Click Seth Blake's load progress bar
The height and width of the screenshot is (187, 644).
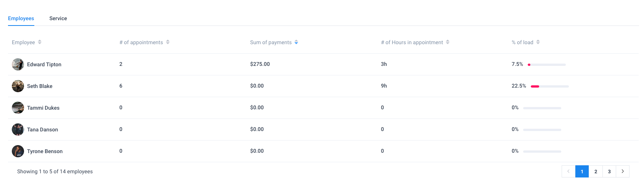tap(549, 86)
